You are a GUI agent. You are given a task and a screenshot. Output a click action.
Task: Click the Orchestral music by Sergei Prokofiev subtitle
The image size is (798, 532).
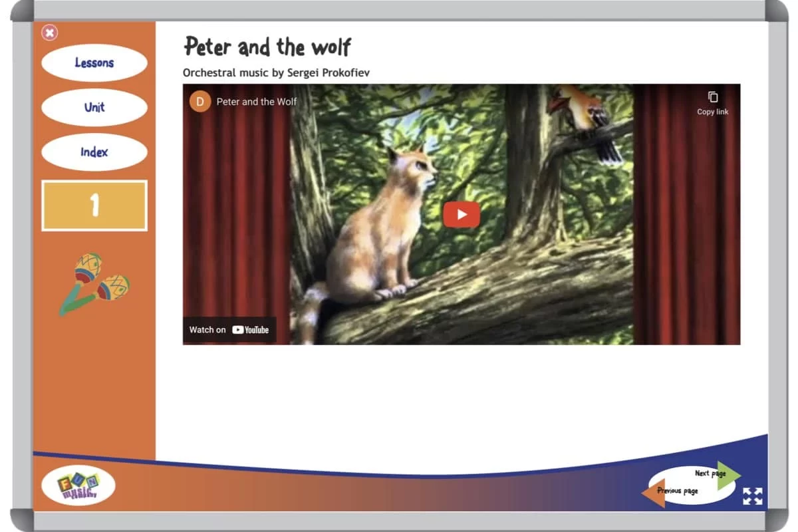[x=276, y=72]
